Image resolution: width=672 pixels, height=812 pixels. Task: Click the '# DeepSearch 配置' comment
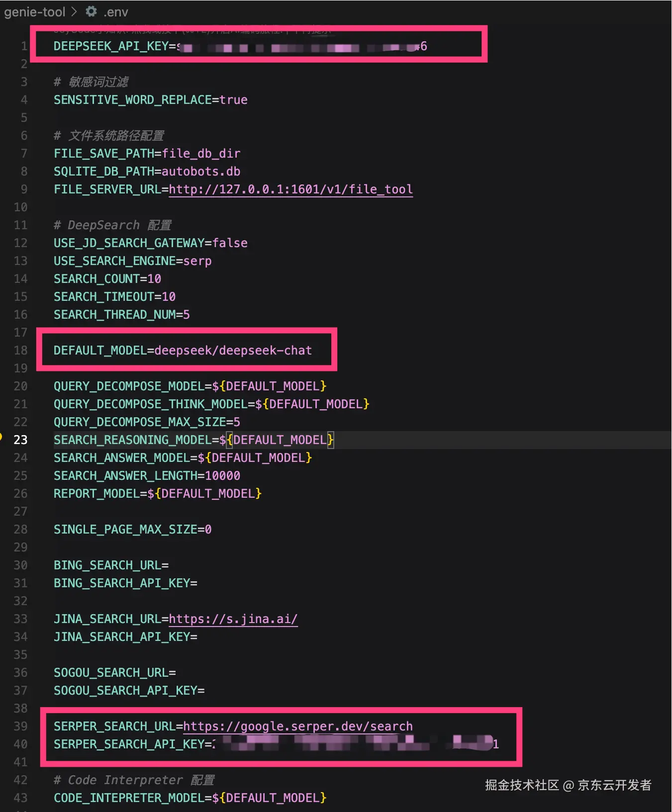[112, 225]
